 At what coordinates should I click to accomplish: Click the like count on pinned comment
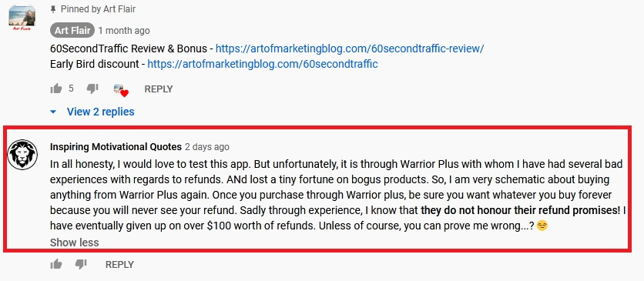(71, 89)
